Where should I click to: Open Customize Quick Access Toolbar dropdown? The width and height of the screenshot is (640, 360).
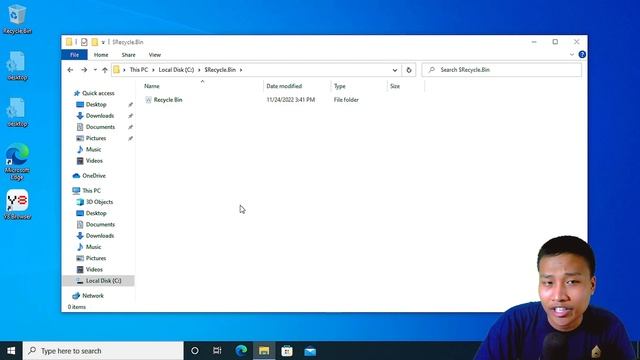(103, 42)
